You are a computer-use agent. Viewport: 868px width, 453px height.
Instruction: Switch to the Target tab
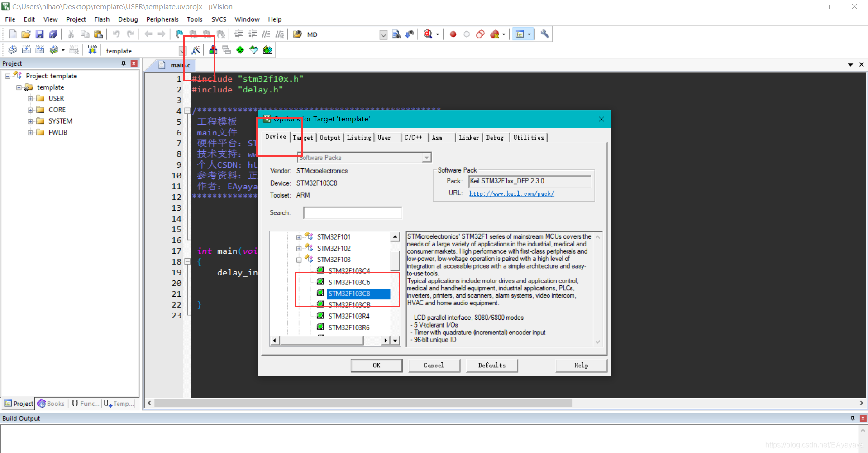click(303, 138)
